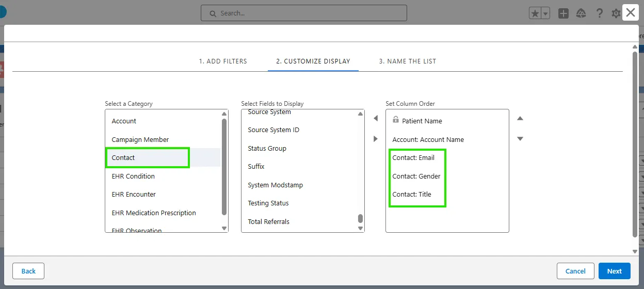Open the favorites list dropdown arrow
Image resolution: width=644 pixels, height=289 pixels.
click(545, 13)
